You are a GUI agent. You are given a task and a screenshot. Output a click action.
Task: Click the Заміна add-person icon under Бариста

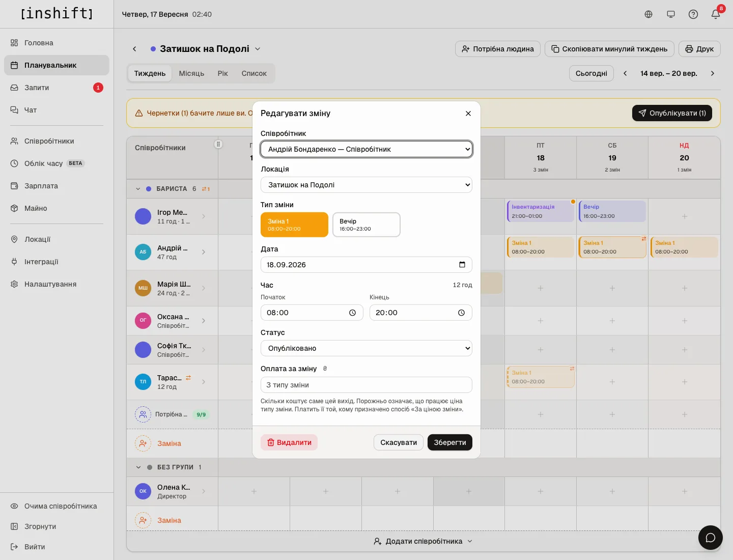tap(143, 443)
